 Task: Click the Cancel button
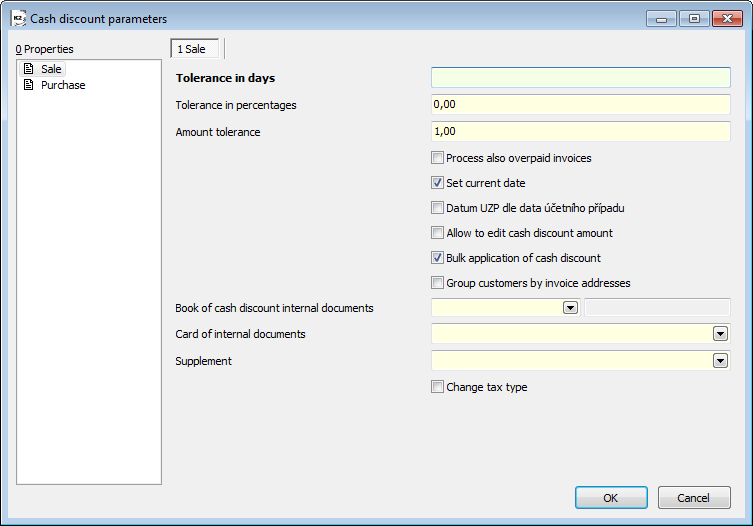click(x=694, y=497)
